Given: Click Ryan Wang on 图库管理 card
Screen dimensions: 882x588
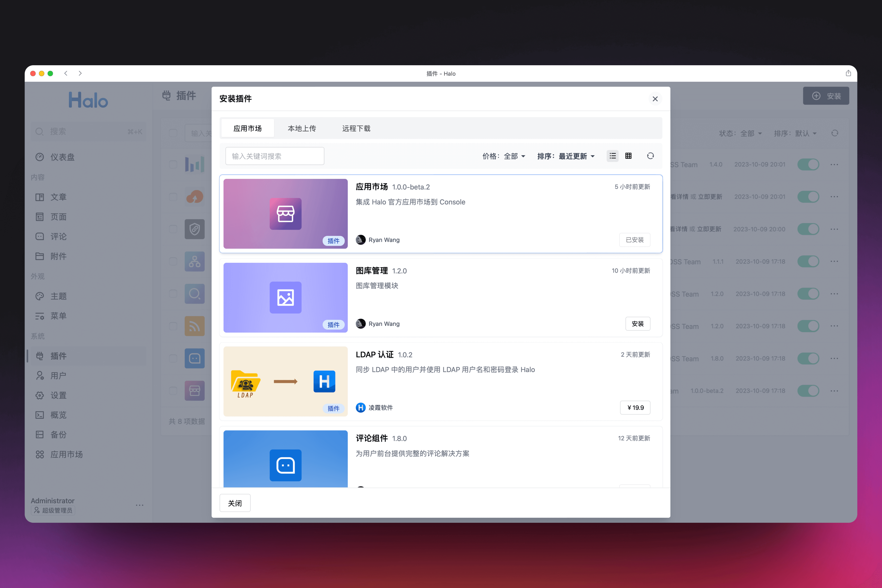Looking at the screenshot, I should pos(384,324).
